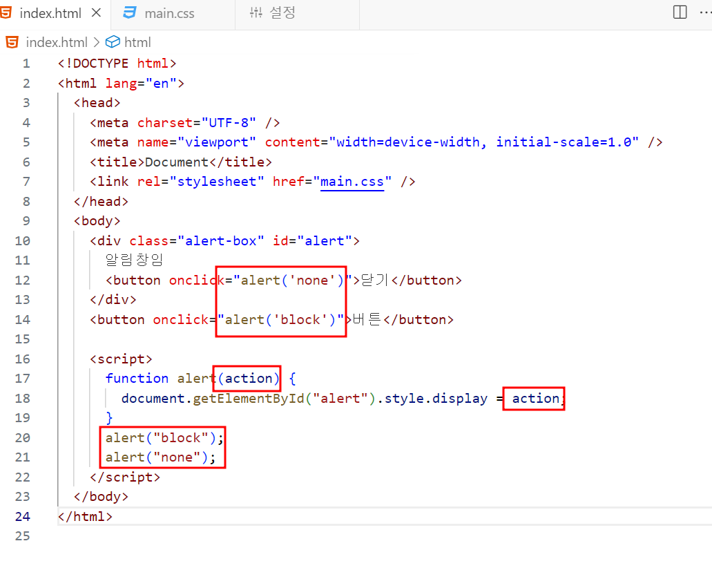Click the opening script tag
Viewport: 712px width, 588px height.
click(x=121, y=359)
